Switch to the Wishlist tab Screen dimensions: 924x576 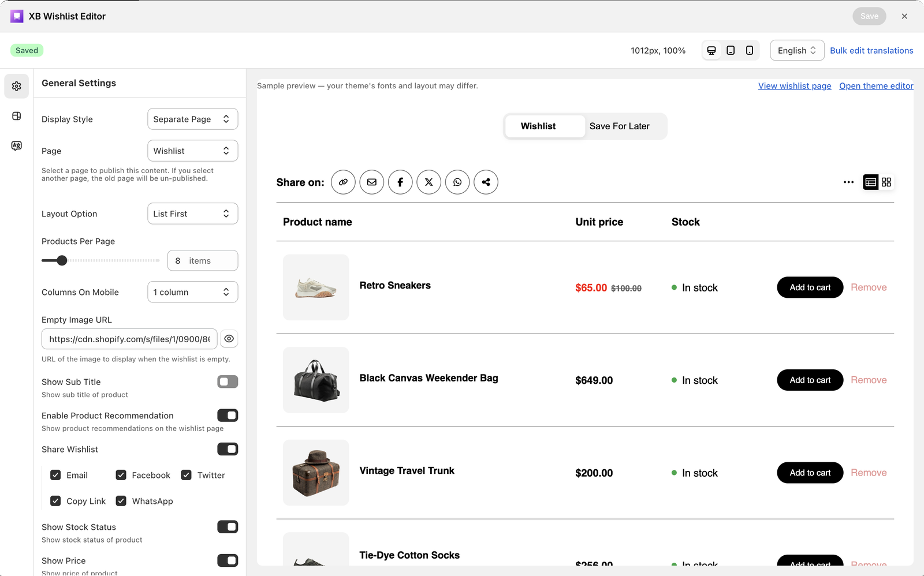pos(545,126)
